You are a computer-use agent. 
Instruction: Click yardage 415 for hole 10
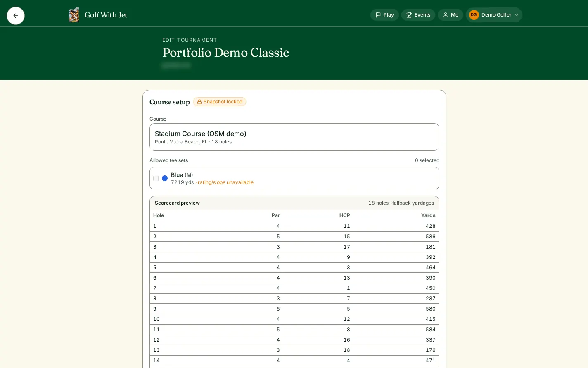coord(431,319)
